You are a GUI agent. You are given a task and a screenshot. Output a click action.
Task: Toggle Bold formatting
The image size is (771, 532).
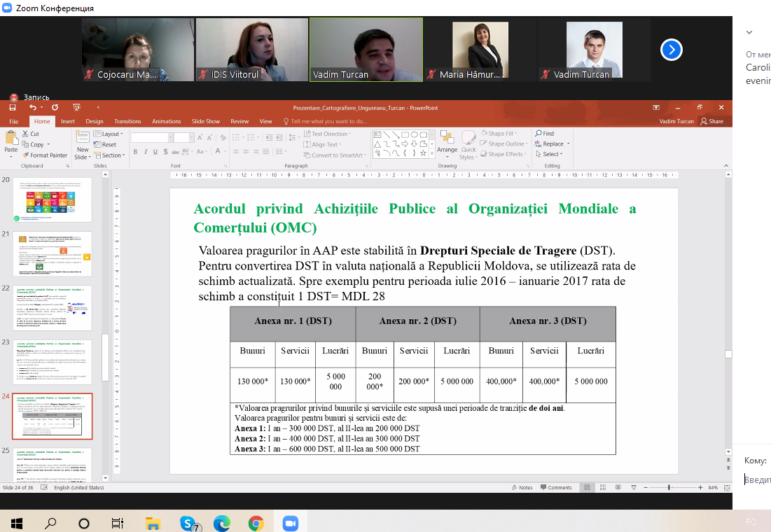135,152
